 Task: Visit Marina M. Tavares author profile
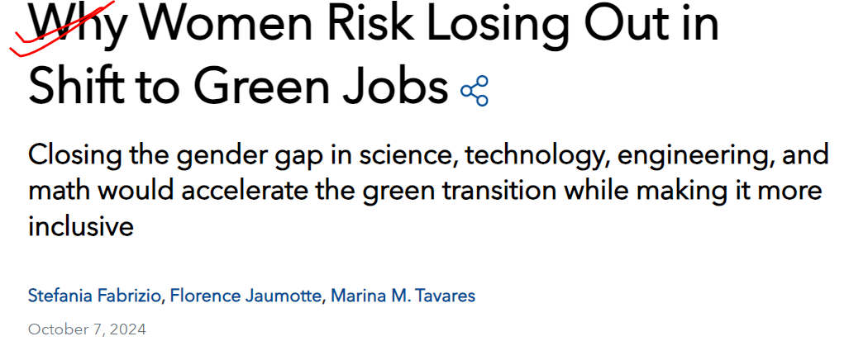tap(403, 296)
